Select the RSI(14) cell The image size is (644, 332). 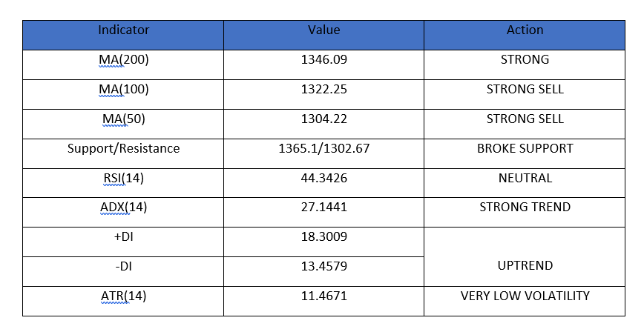[123, 183]
